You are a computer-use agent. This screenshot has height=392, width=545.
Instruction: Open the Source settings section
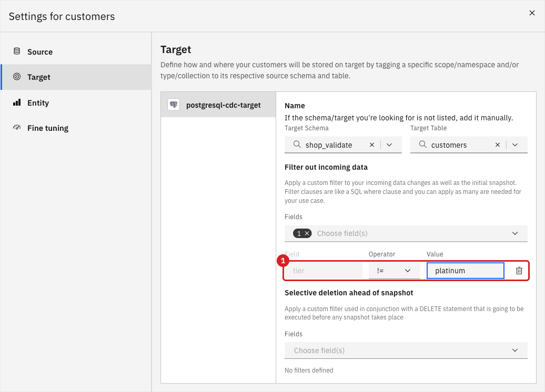click(76, 51)
